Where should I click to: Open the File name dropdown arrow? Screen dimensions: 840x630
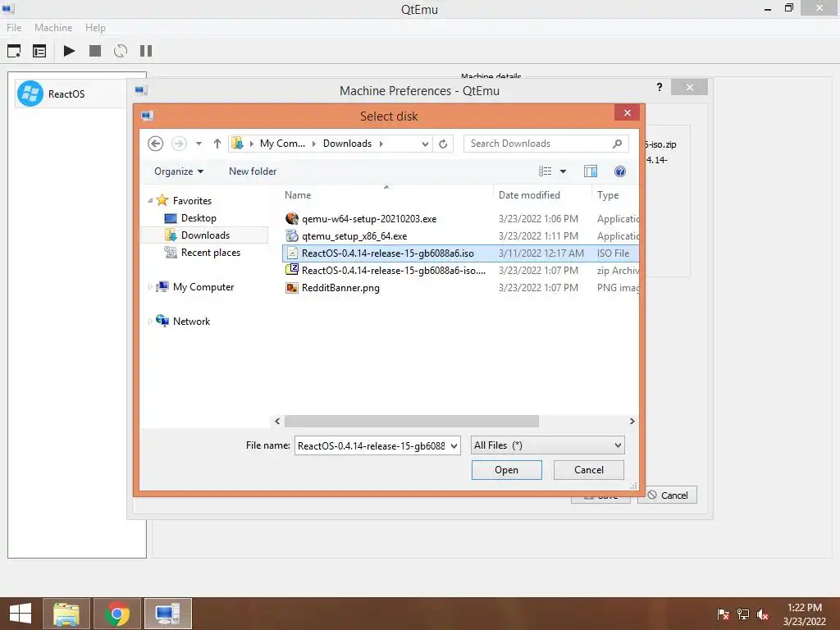(454, 445)
